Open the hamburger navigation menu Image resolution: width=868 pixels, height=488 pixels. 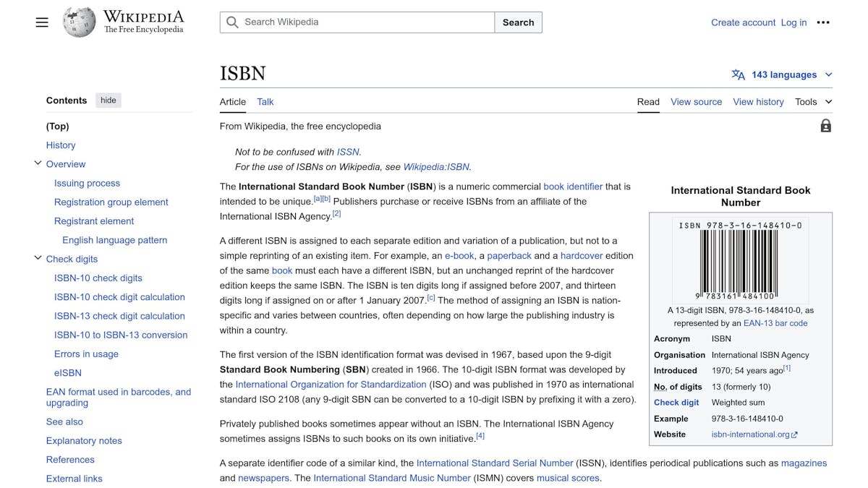pyautogui.click(x=41, y=22)
